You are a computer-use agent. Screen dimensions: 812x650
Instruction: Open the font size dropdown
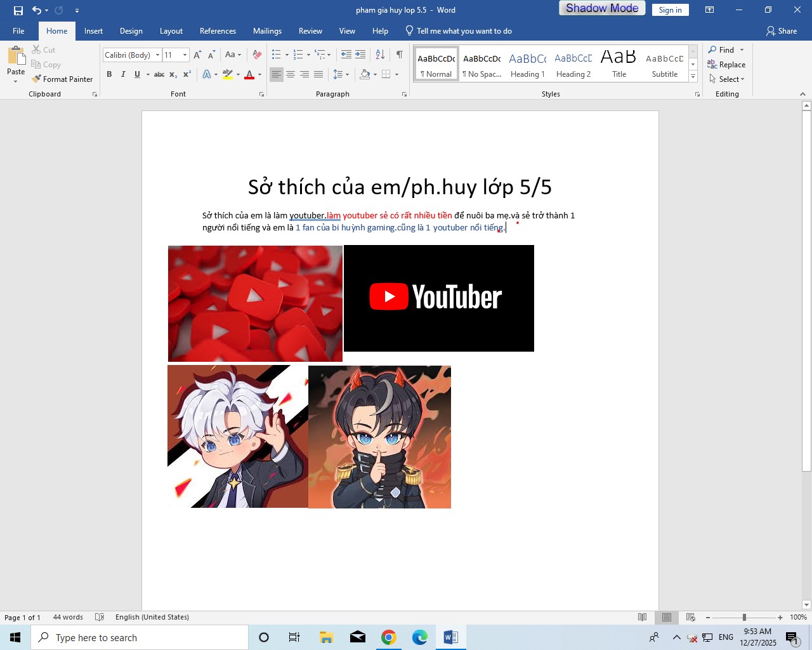coord(185,55)
